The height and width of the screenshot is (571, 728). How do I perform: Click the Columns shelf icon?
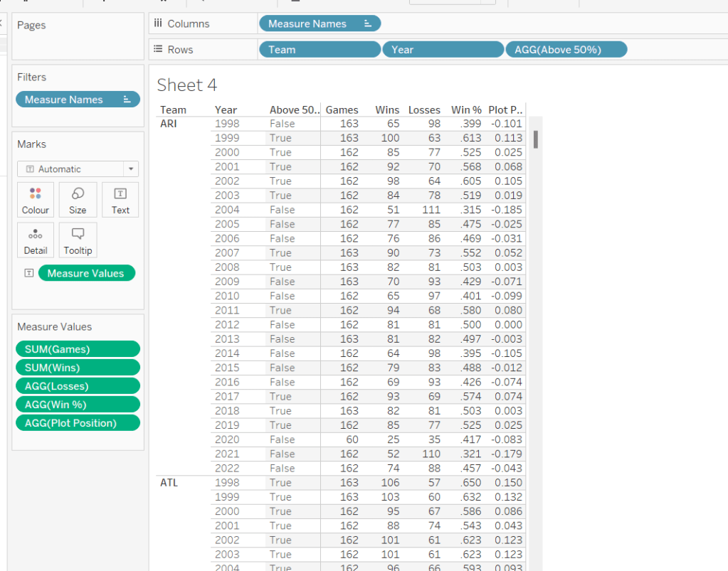point(158,23)
